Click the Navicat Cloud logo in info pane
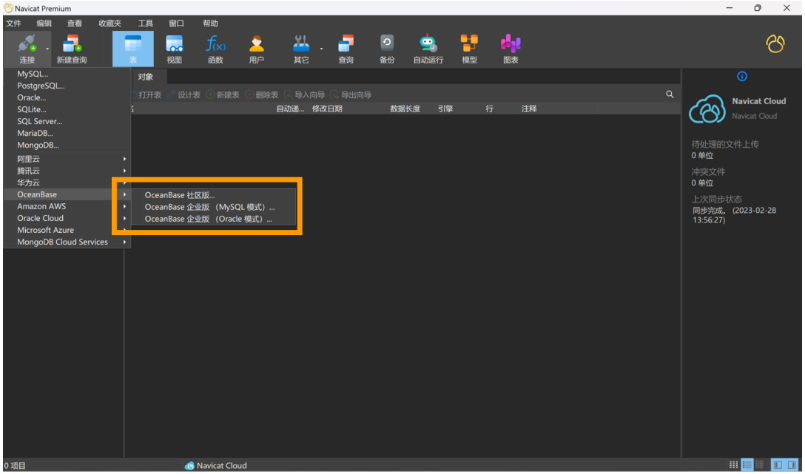805x474 pixels. (x=707, y=109)
